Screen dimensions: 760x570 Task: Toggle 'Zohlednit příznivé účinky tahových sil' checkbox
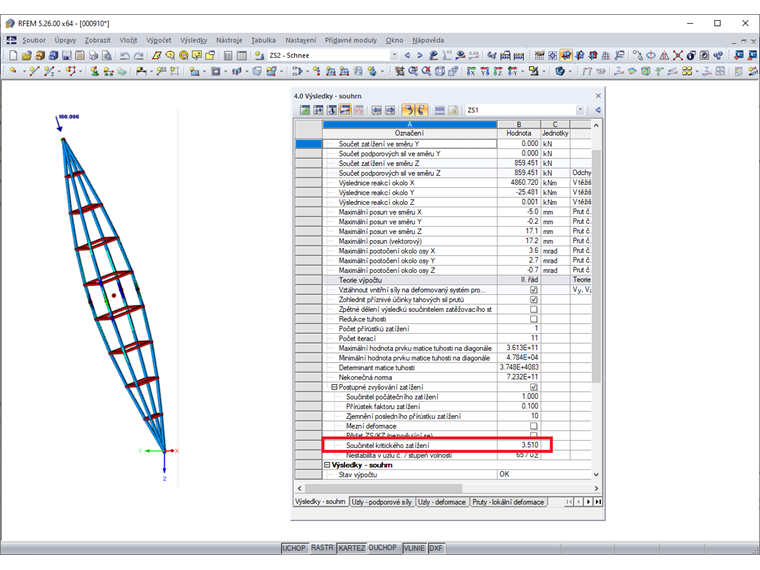pyautogui.click(x=534, y=300)
